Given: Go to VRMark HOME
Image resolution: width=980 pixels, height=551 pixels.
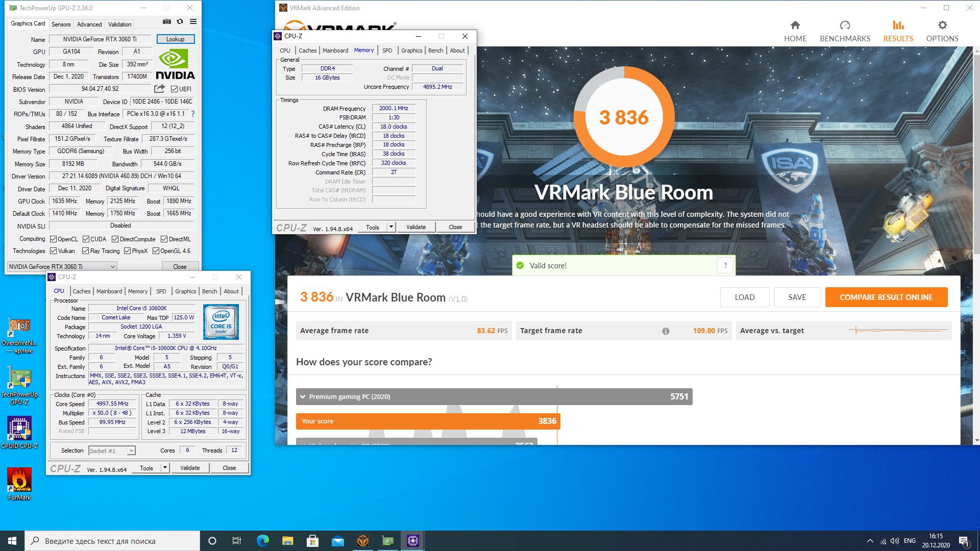Looking at the screenshot, I should click(x=795, y=32).
